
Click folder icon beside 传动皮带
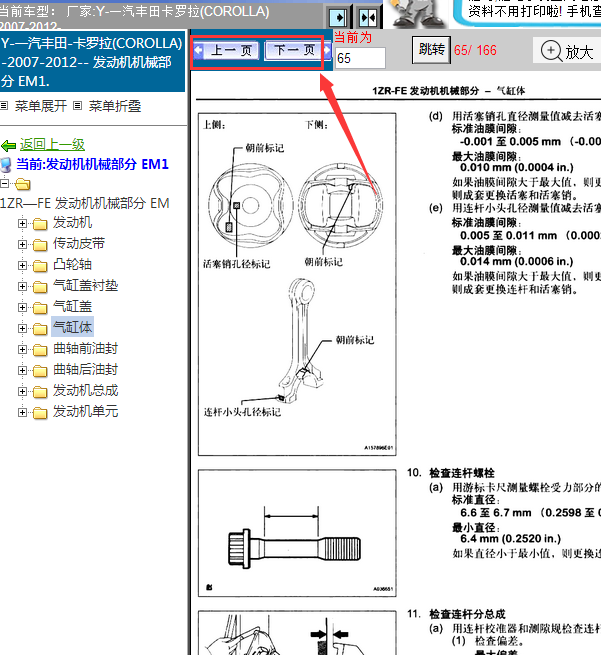click(40, 245)
